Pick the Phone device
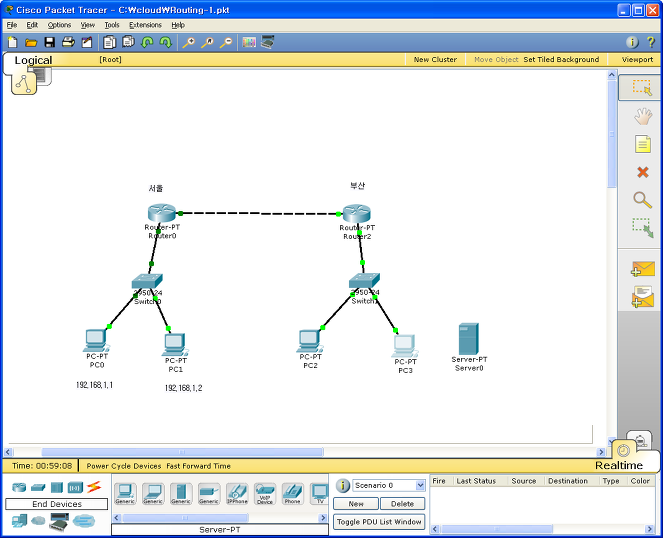 293,494
